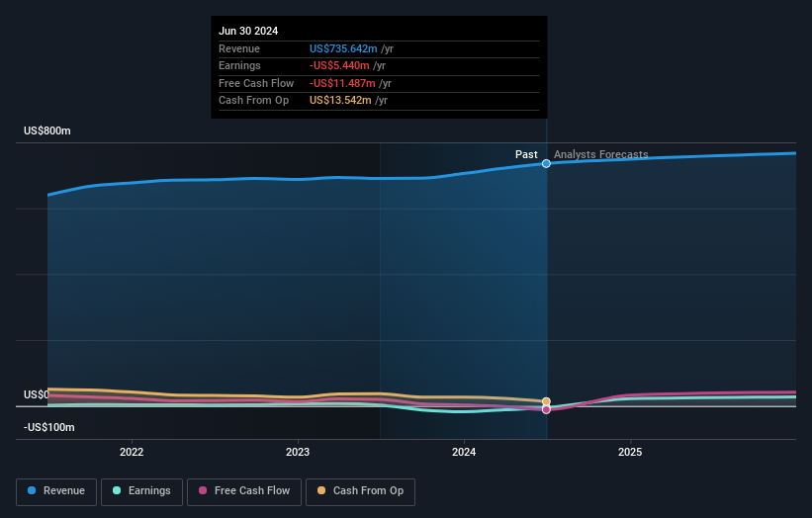The image size is (812, 518).
Task: Toggle the Cash From Op legend button
Action: [x=360, y=491]
